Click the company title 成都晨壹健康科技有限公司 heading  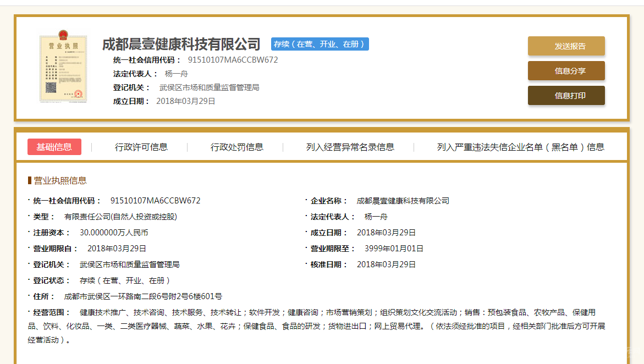pyautogui.click(x=181, y=44)
